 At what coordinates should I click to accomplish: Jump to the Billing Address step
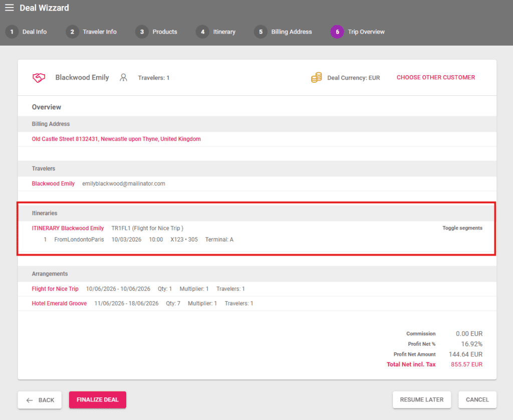pos(291,32)
